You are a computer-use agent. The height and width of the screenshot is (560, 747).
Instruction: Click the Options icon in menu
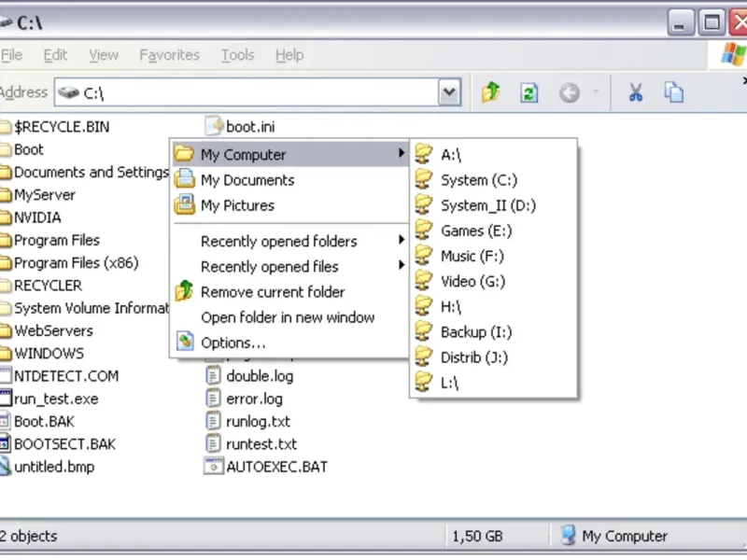point(185,342)
